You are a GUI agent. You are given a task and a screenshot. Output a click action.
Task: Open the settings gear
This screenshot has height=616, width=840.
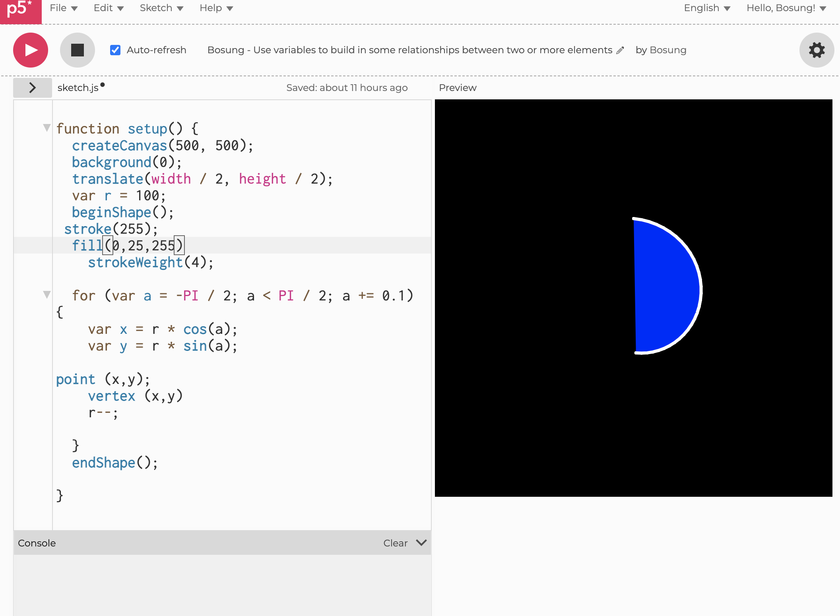click(x=817, y=50)
